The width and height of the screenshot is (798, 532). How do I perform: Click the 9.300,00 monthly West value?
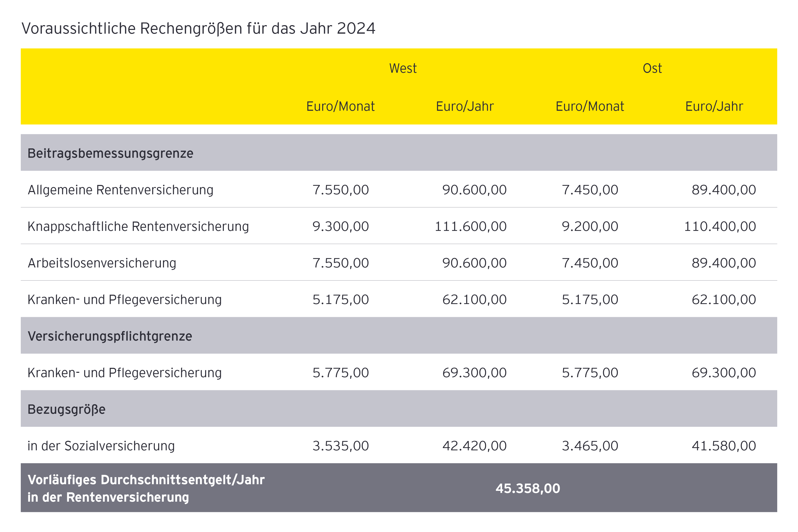(340, 226)
